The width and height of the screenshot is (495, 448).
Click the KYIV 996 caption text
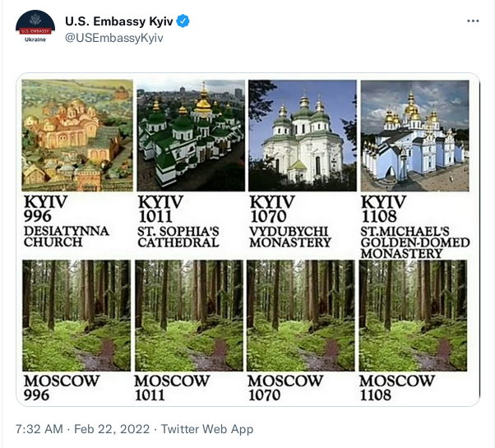[x=44, y=210]
